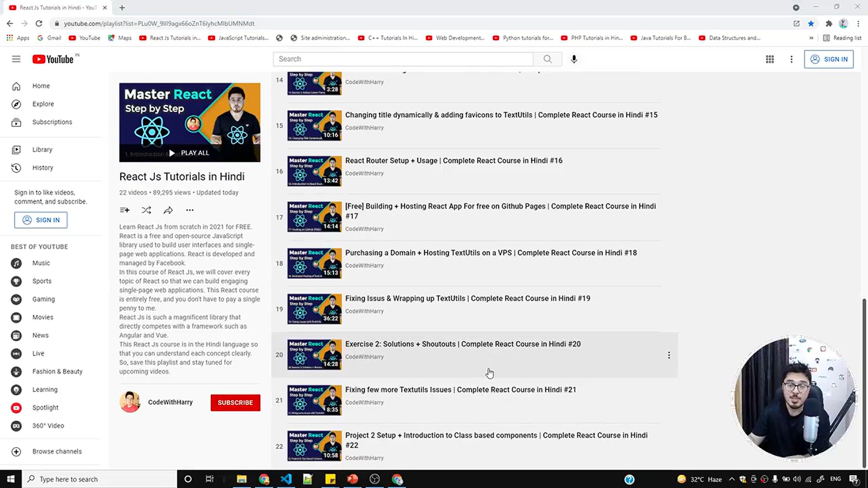Shuffle play the playlist

coord(146,210)
